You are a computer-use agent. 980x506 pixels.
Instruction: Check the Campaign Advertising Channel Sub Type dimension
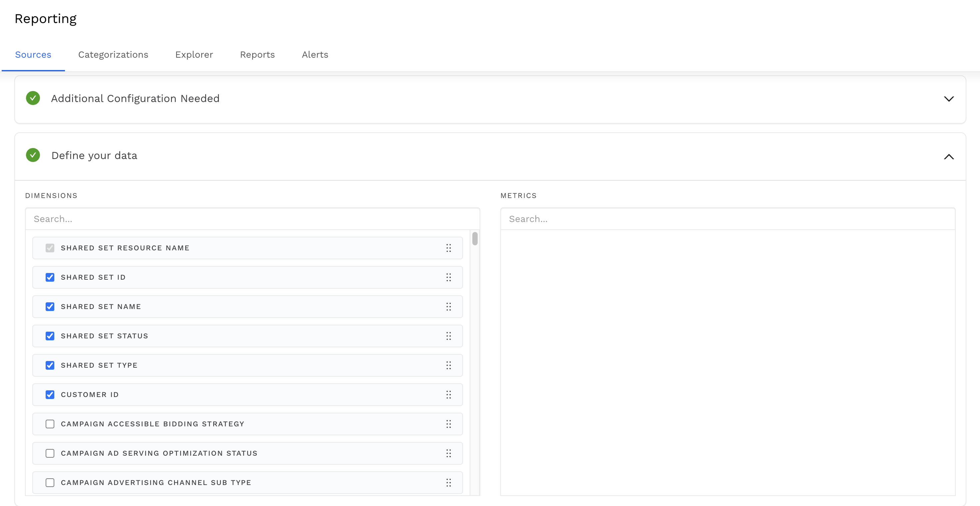50,482
